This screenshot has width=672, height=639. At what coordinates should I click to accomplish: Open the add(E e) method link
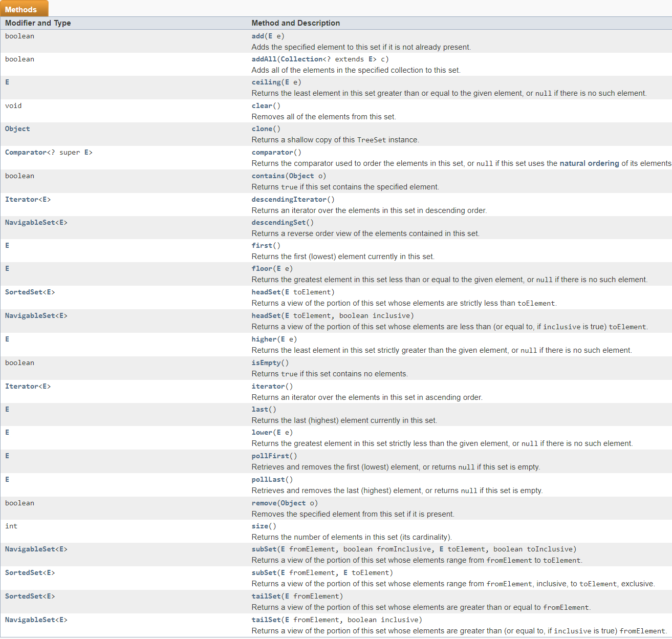pyautogui.click(x=257, y=36)
